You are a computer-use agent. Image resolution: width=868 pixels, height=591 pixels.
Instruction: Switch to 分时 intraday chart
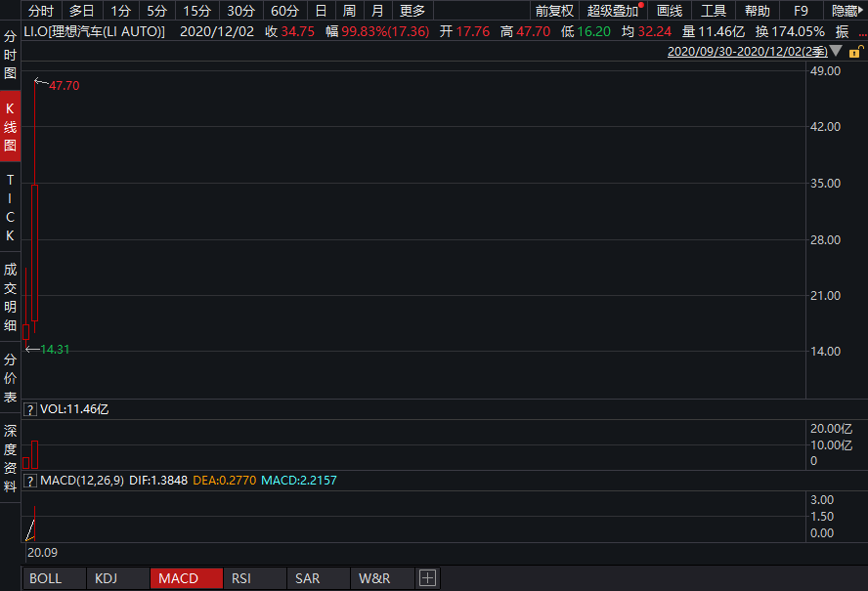point(41,11)
